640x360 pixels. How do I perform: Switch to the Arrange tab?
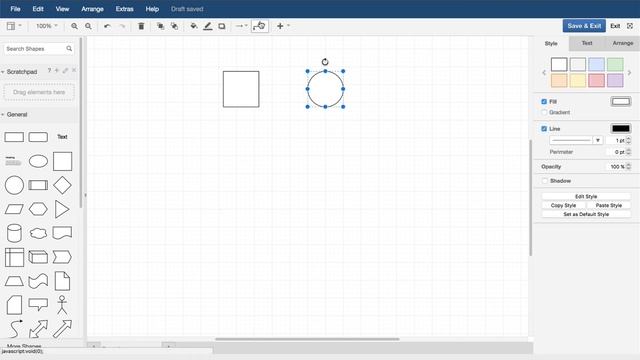622,43
